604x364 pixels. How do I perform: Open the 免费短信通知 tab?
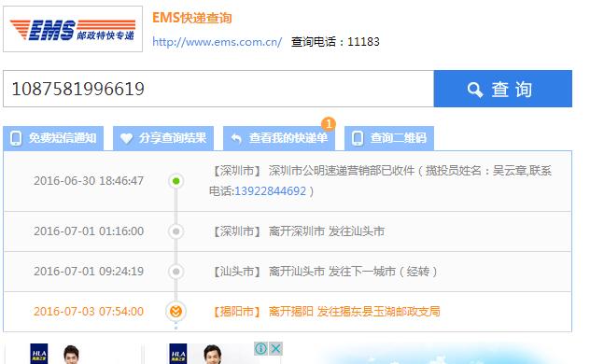pos(53,138)
